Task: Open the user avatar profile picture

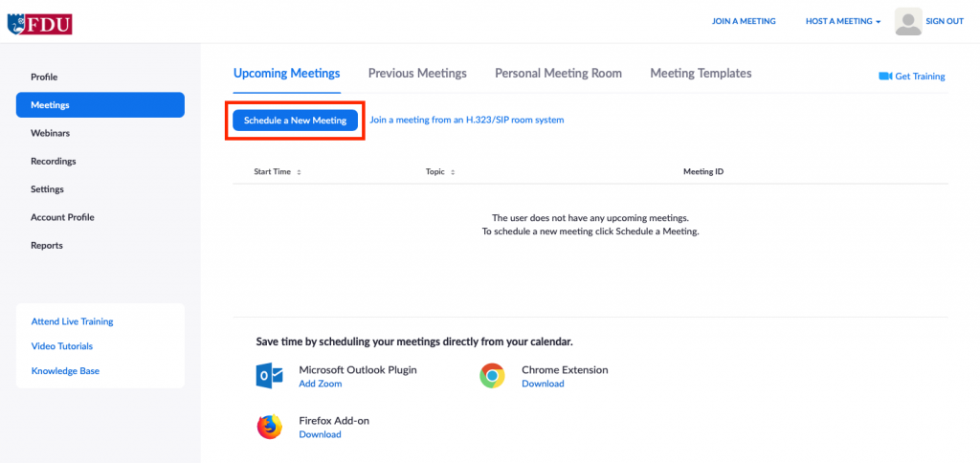Action: [908, 21]
